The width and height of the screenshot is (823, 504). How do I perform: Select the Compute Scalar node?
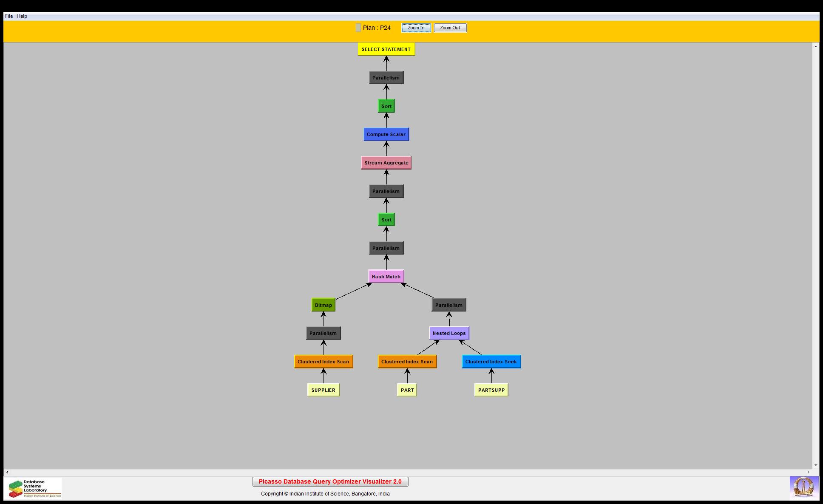click(x=386, y=134)
